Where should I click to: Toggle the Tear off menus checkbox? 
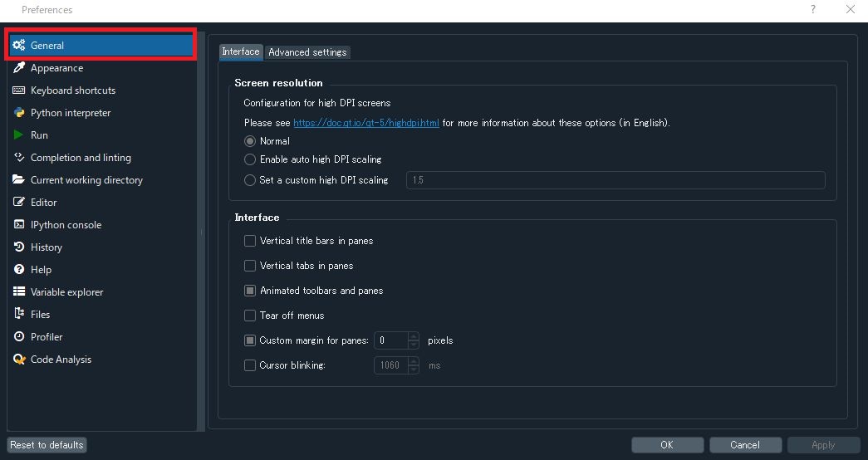(x=250, y=316)
